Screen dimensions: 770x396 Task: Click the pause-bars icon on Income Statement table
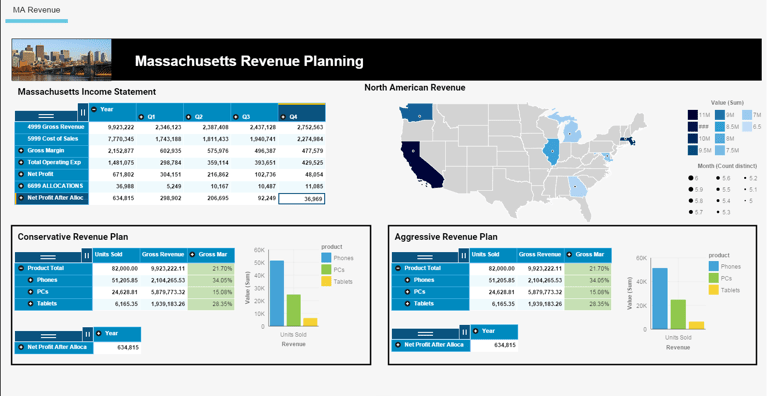pos(82,112)
